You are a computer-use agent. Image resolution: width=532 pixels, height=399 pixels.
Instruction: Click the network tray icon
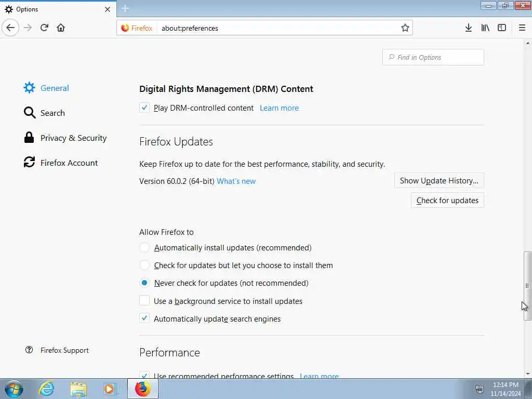click(479, 389)
